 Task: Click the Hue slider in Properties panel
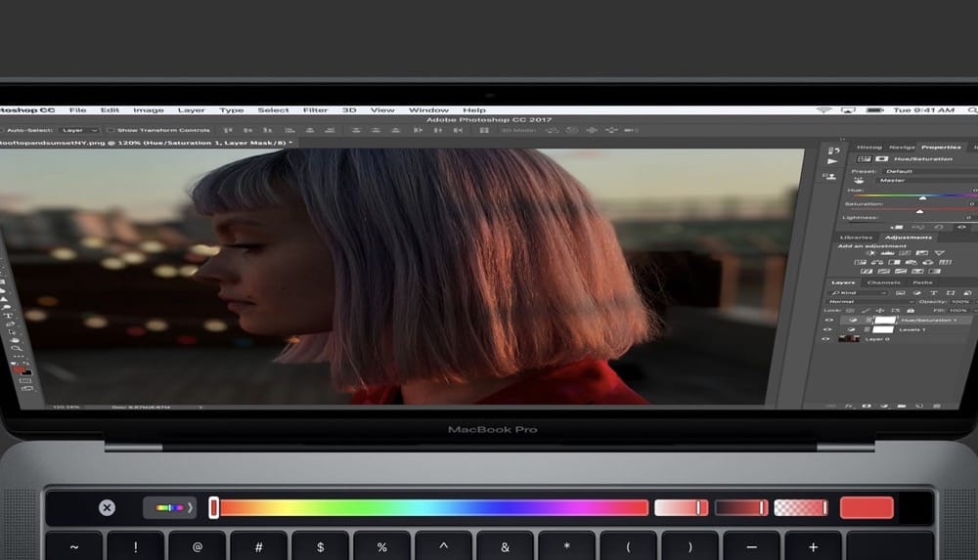tap(915, 195)
